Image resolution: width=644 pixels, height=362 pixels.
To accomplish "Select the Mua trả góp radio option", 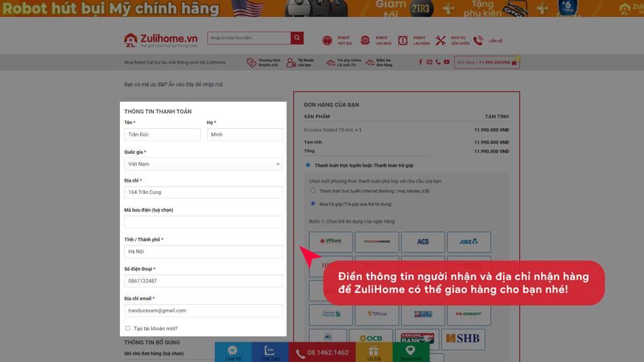I will (x=313, y=203).
